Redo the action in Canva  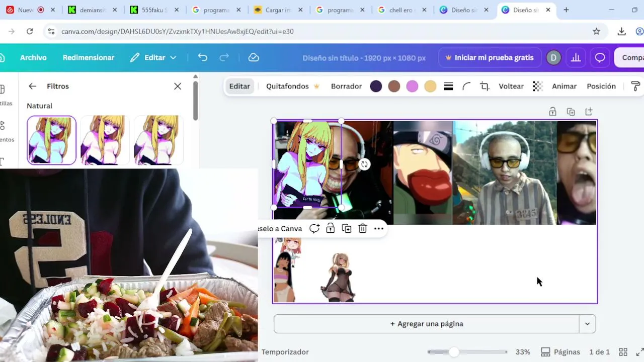tap(224, 58)
